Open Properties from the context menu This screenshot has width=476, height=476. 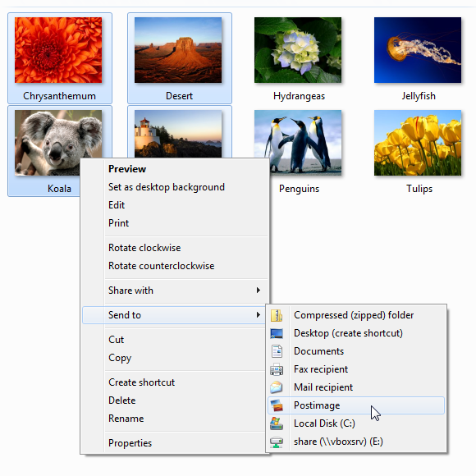pyautogui.click(x=130, y=443)
